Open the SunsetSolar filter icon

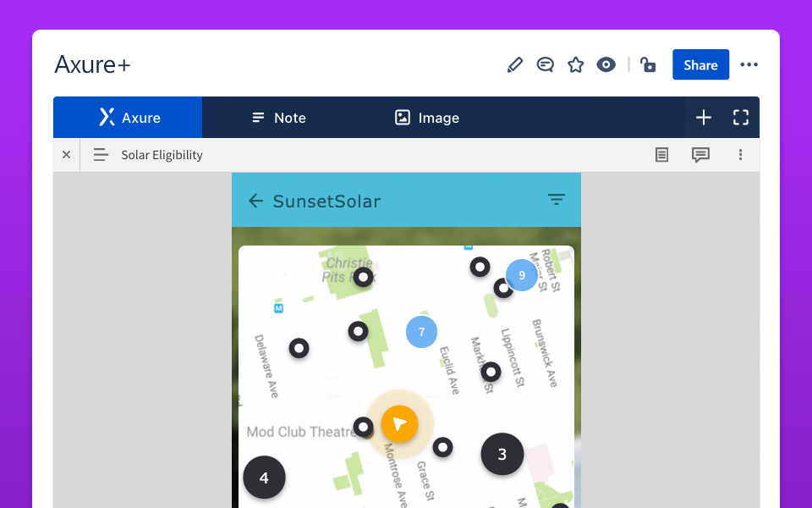click(x=557, y=200)
